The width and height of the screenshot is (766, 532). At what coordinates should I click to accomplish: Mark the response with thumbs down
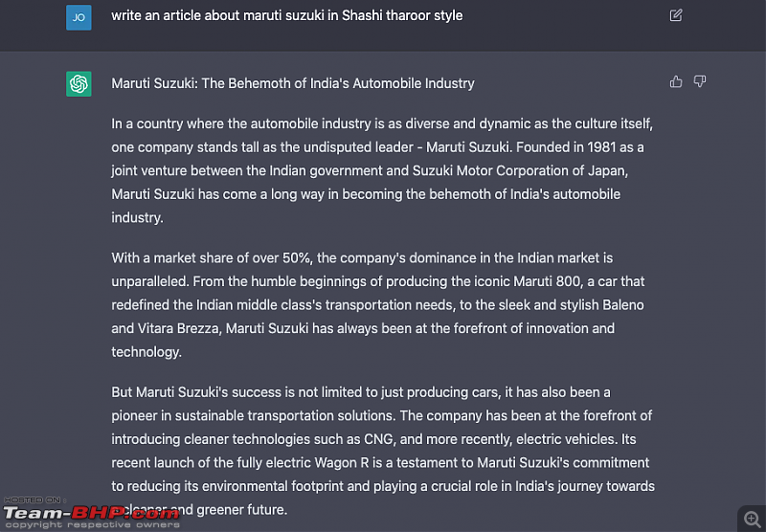click(x=700, y=81)
